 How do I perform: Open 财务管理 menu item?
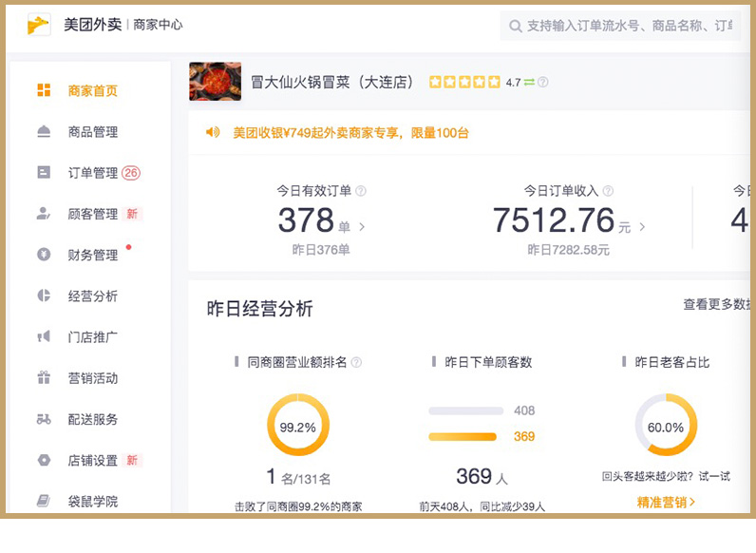pyautogui.click(x=93, y=255)
